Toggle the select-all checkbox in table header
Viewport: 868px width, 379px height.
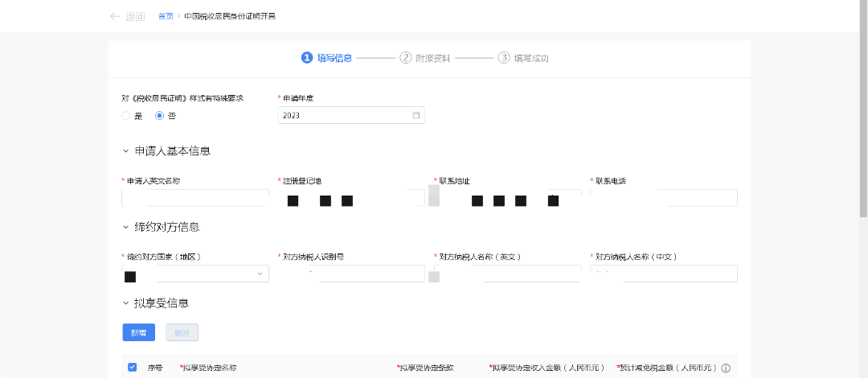click(133, 367)
